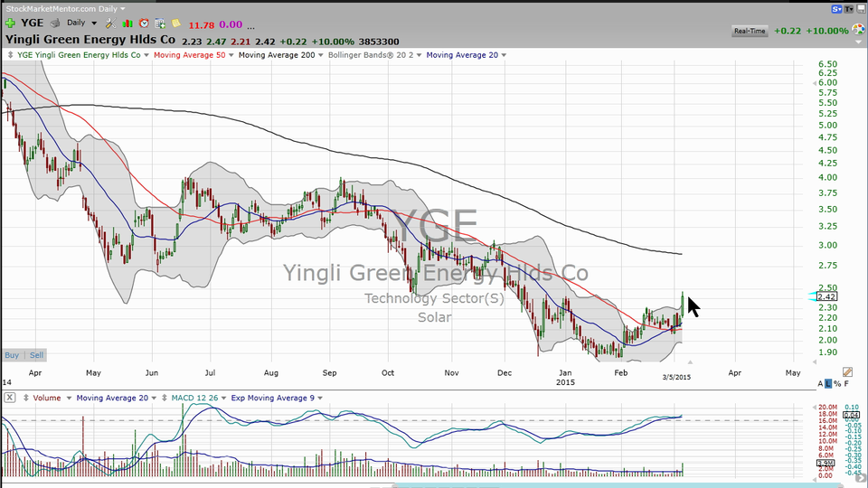Click the 3/5/2015 date marker
Screen dimensions: 868x488
[x=676, y=378]
